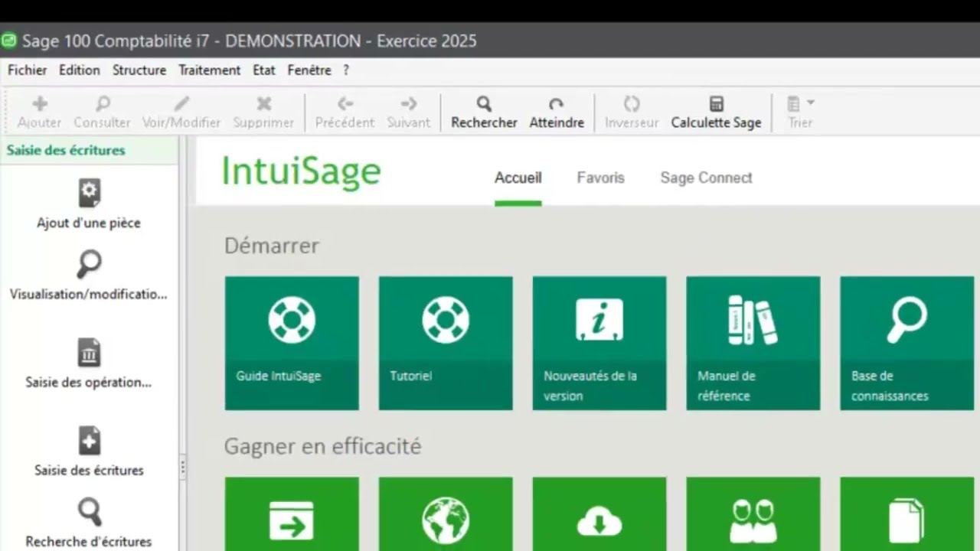Screen dimensions: 980x551
Task: Open Nouveautés de la version tile
Action: tap(599, 343)
